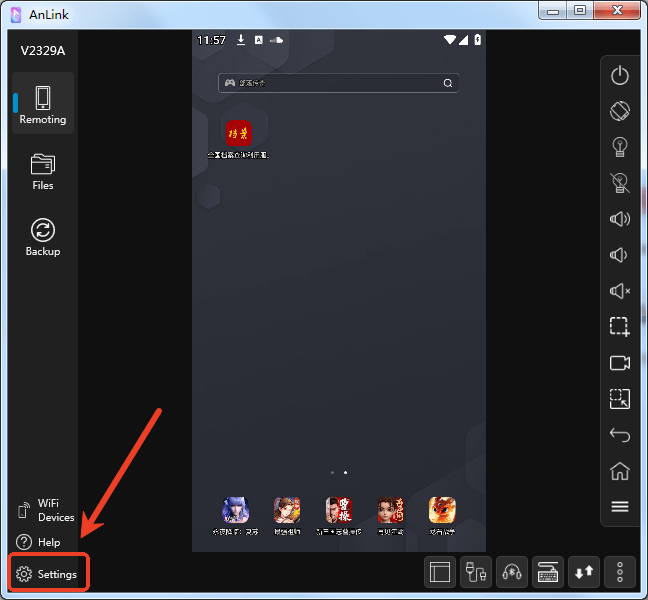Open the Backup tab
This screenshot has width=648, height=600.
pyautogui.click(x=43, y=238)
